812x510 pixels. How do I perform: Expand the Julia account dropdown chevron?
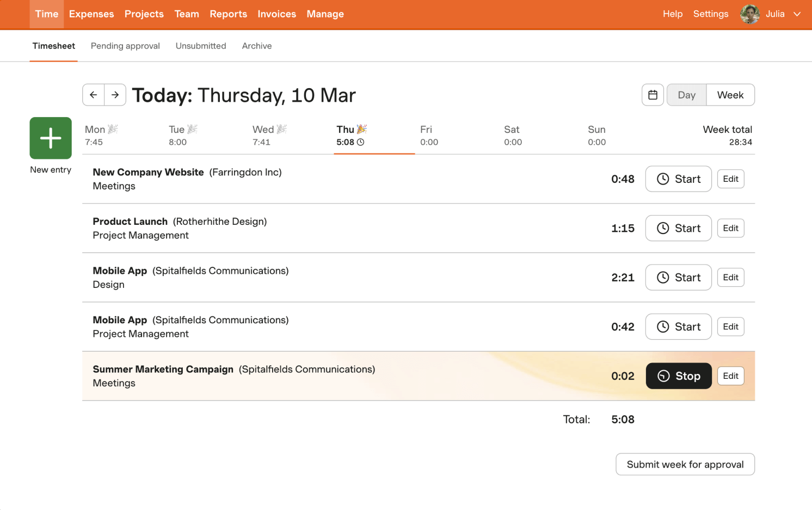[797, 14]
